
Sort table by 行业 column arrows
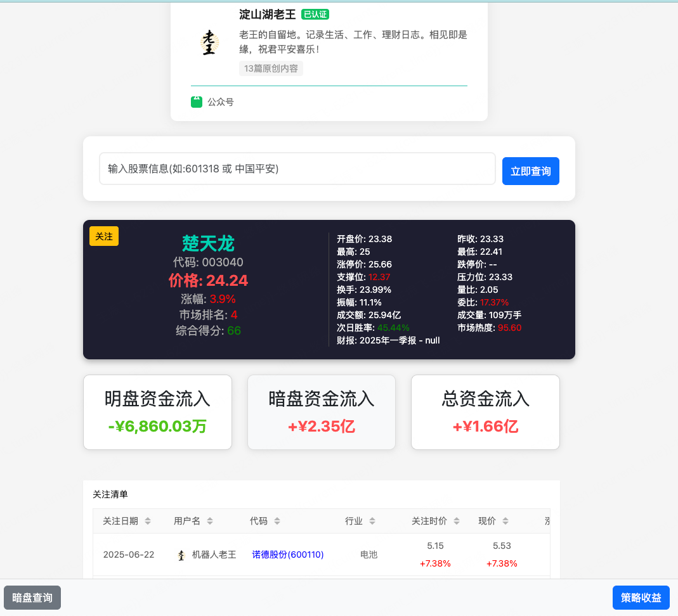372,521
